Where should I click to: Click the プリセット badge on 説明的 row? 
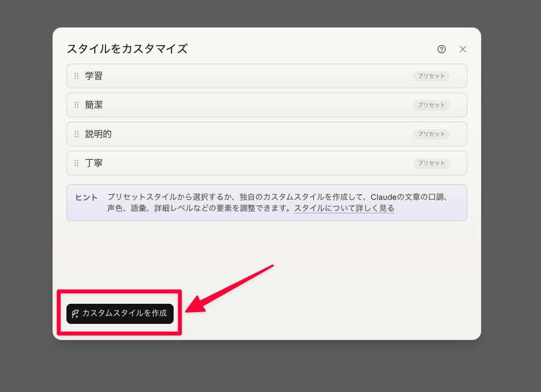tap(431, 134)
